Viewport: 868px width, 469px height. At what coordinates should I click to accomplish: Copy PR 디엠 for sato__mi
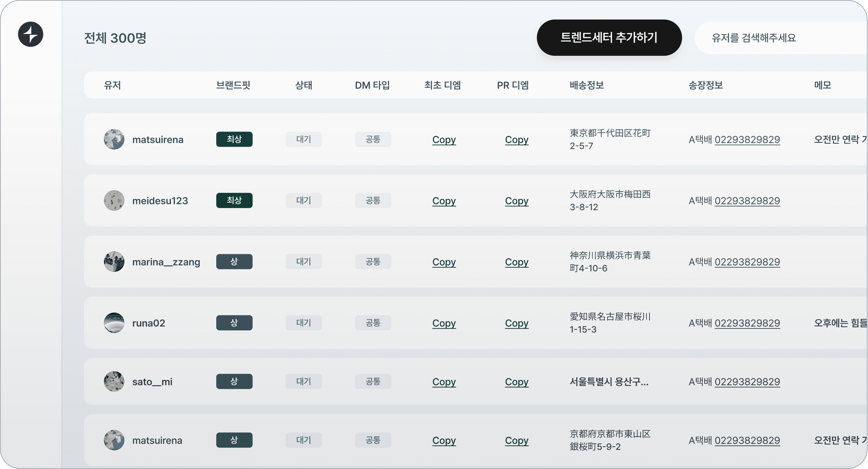point(517,382)
